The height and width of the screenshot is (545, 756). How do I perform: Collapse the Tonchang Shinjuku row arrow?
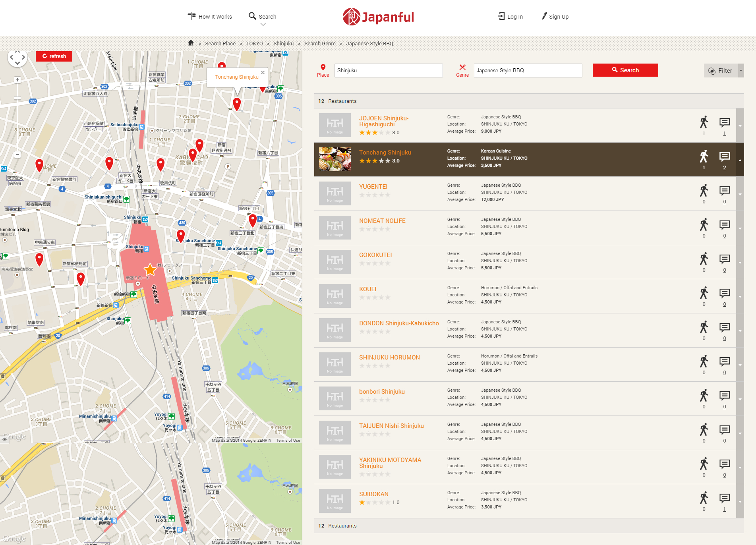[x=740, y=160]
